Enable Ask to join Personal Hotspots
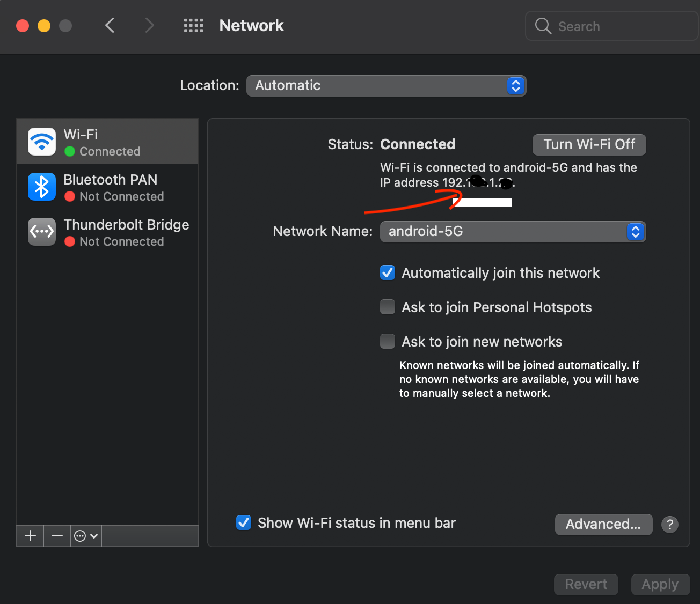The image size is (700, 604). [x=388, y=307]
